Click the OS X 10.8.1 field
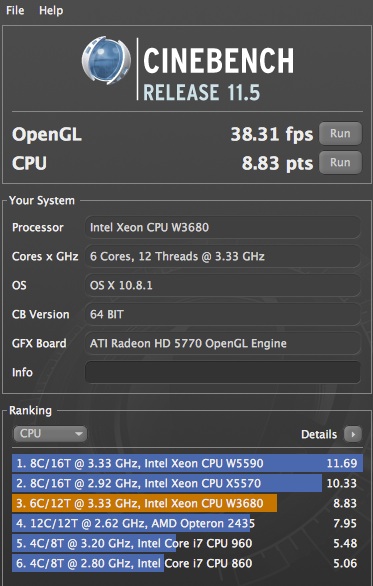 [223, 285]
